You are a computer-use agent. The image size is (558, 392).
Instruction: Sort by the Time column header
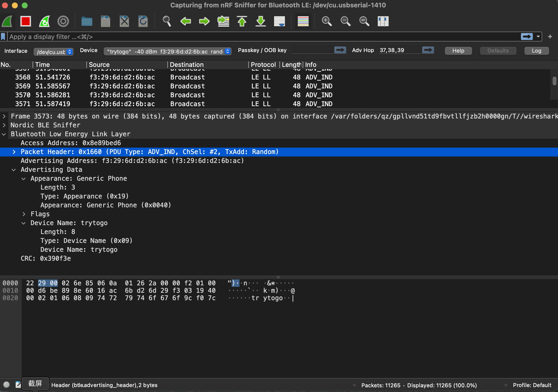click(x=60, y=65)
